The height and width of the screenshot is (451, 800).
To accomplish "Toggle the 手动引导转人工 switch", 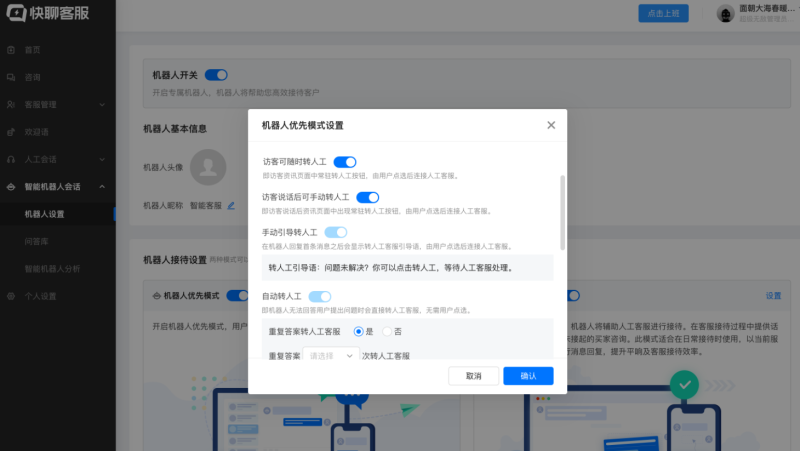I will (x=336, y=233).
